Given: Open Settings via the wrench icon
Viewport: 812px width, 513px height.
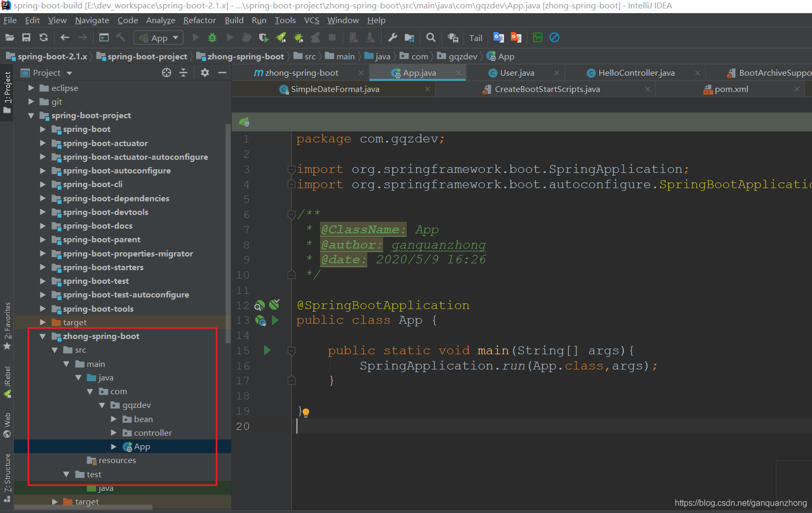Looking at the screenshot, I should click(393, 37).
